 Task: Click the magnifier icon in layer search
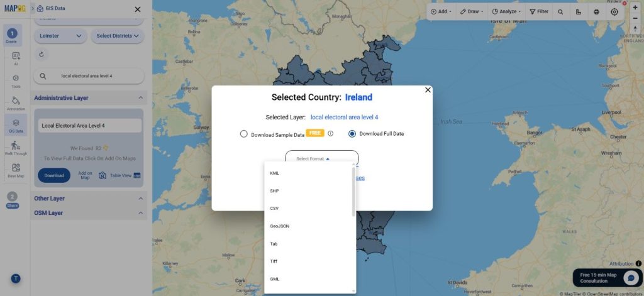point(43,76)
